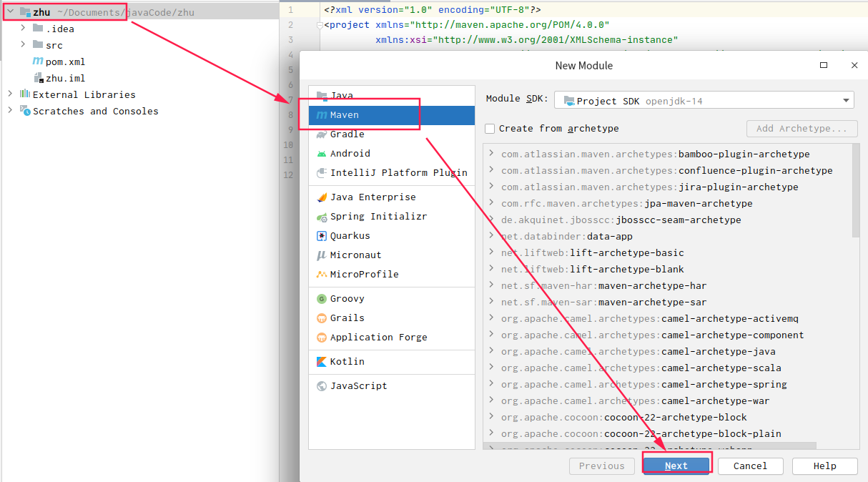Expand maven-archetype-har entry
Viewport: 868px width, 482px height.
[491, 285]
